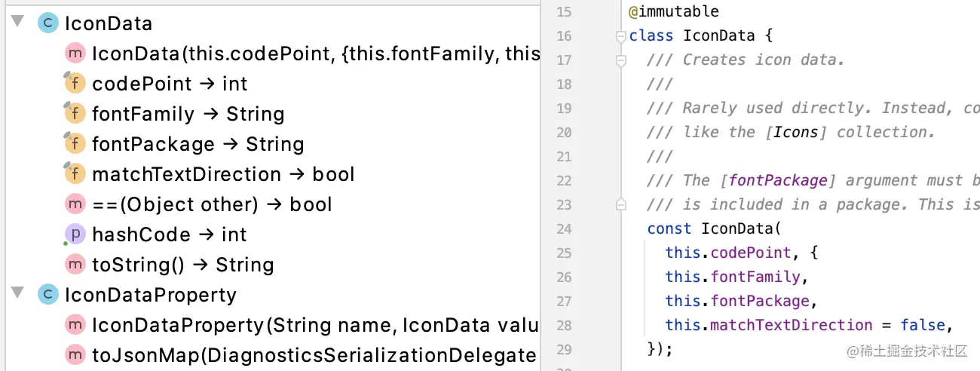Screen dimensions: 980x371
Task: Click the fold end marker at line 23
Action: click(620, 204)
